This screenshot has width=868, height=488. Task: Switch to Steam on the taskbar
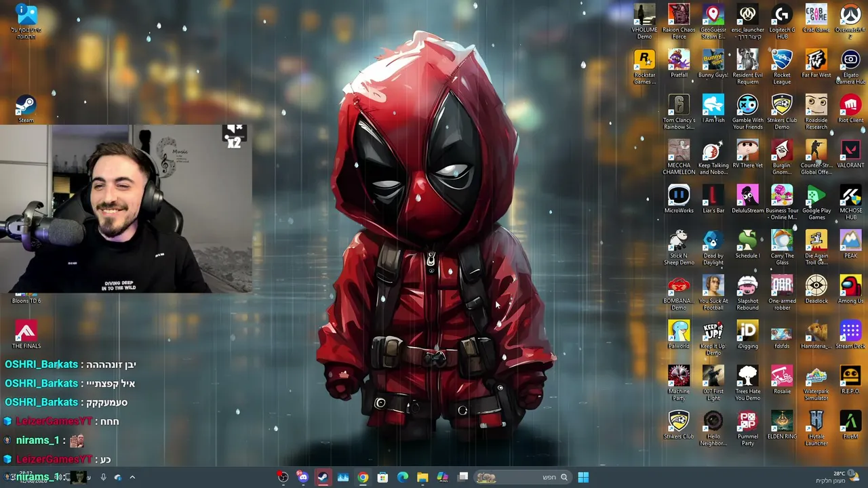pos(323,477)
